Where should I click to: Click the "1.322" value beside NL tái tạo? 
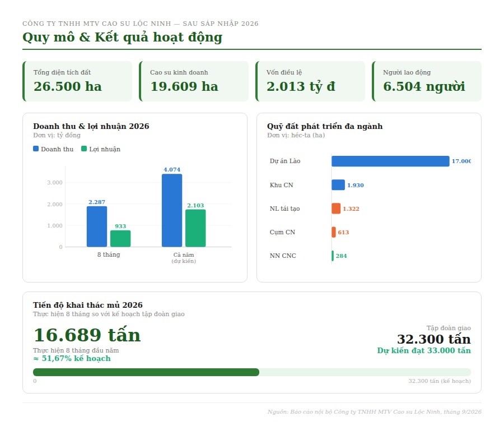coord(351,209)
